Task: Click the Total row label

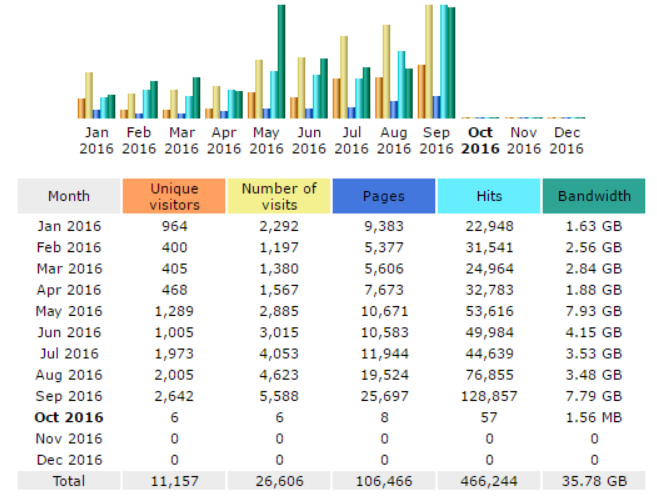Action: pos(69,481)
